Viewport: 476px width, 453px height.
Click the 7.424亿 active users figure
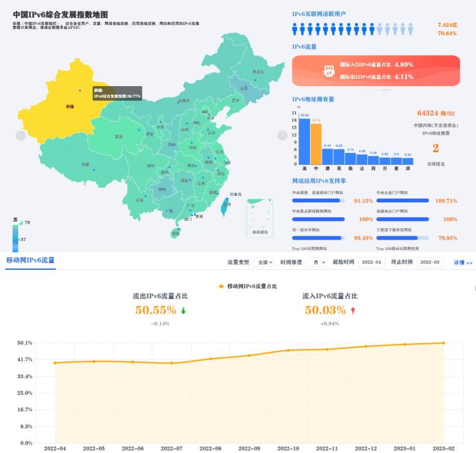pos(448,25)
